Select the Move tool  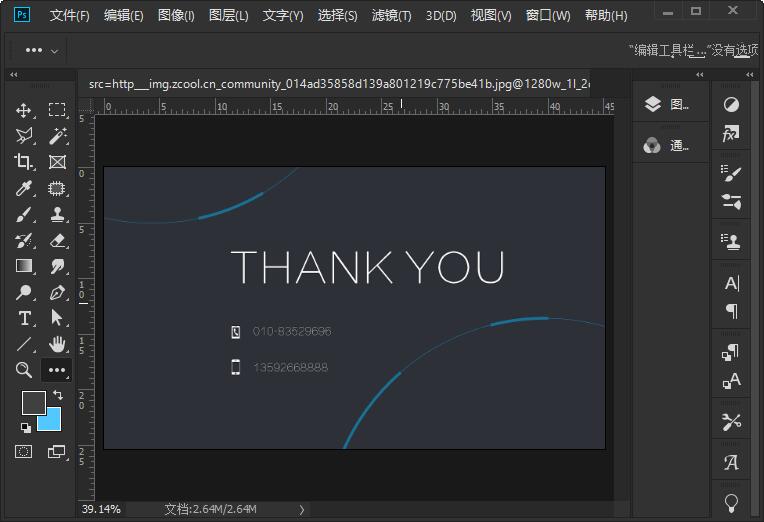23,110
